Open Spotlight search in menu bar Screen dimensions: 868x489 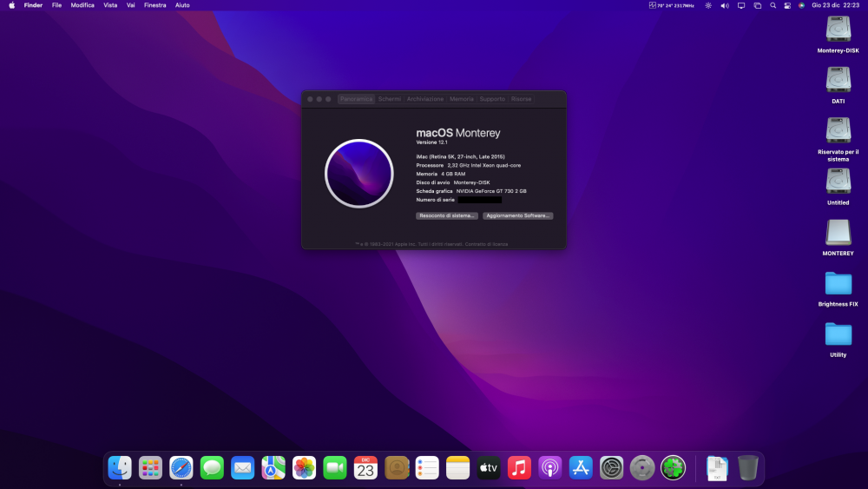(x=773, y=5)
